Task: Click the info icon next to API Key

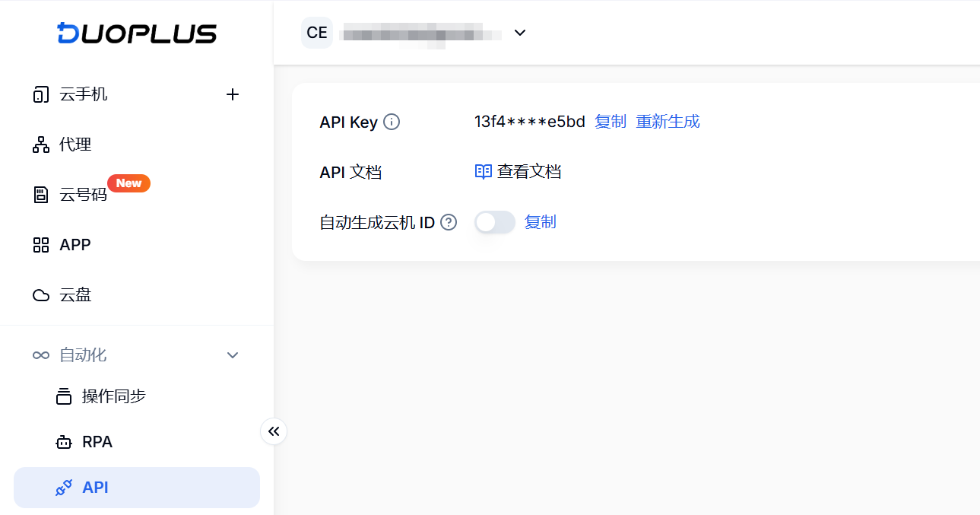Action: pyautogui.click(x=392, y=122)
